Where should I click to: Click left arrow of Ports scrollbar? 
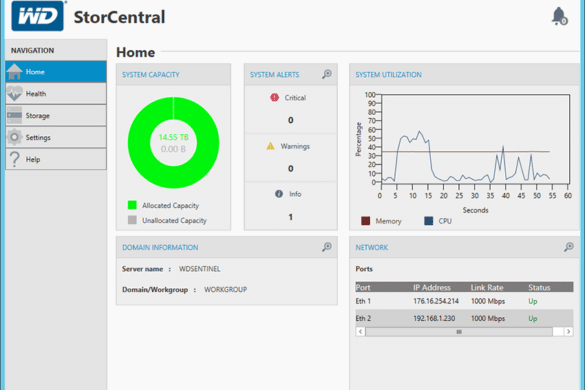[360, 331]
